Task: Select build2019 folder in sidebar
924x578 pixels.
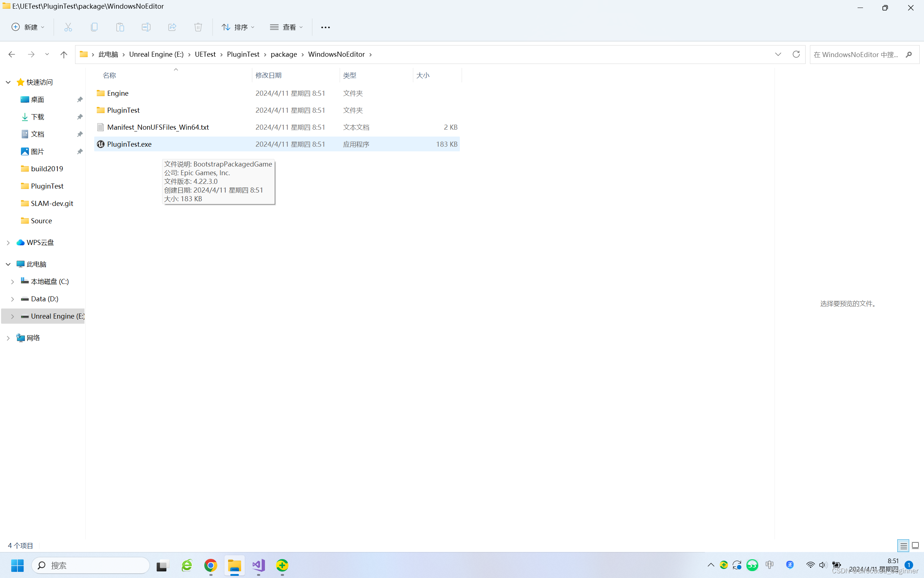Action: (47, 169)
